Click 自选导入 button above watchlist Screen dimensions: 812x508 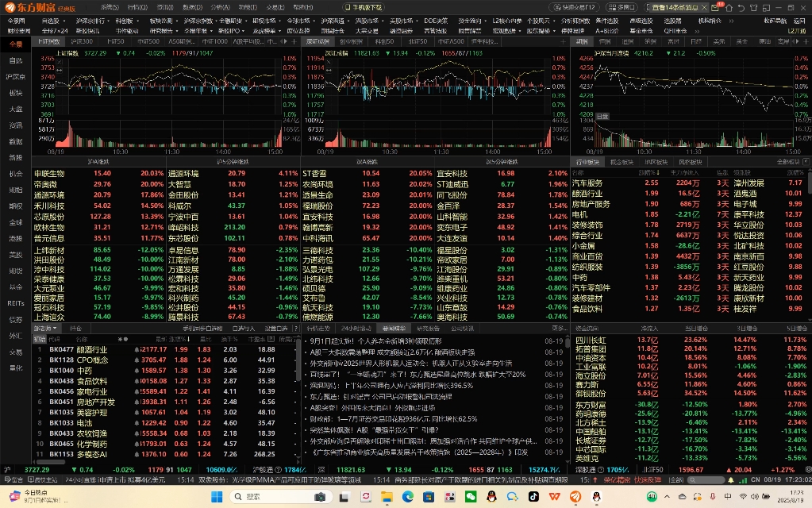(244, 329)
